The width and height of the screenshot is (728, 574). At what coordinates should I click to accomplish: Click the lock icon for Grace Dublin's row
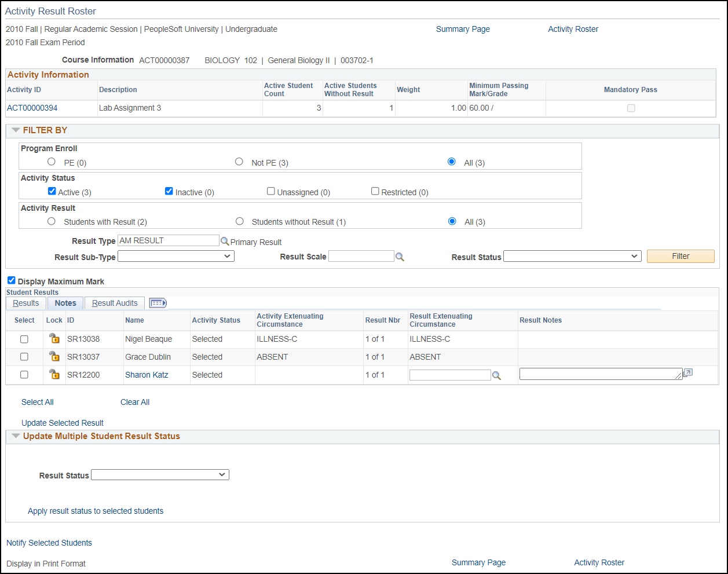tap(54, 357)
